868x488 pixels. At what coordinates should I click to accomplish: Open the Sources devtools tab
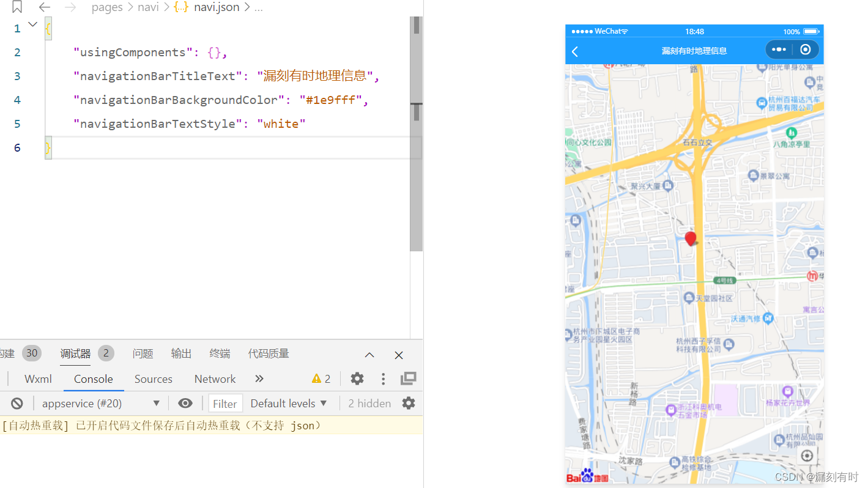point(154,379)
